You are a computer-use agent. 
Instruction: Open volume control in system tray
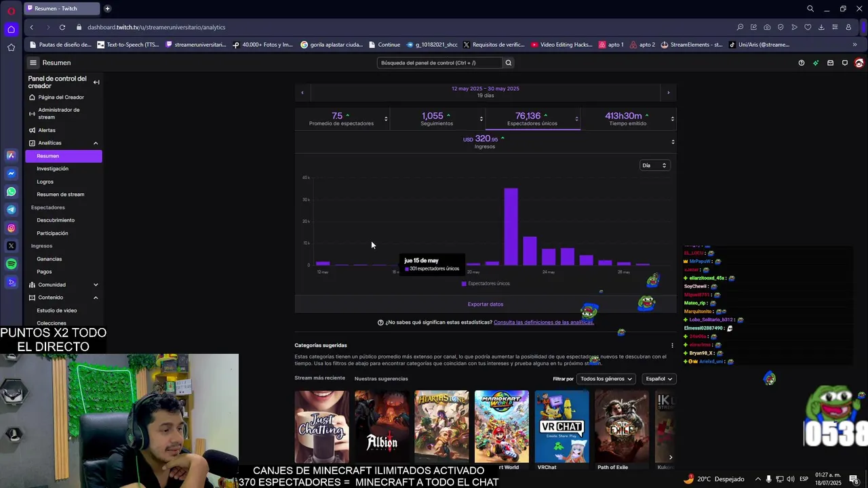(791, 479)
